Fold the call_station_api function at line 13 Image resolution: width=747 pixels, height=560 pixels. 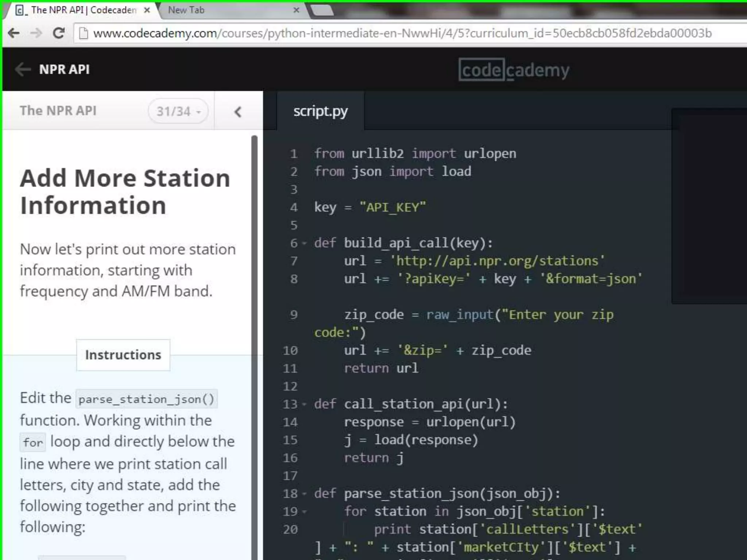coord(305,404)
